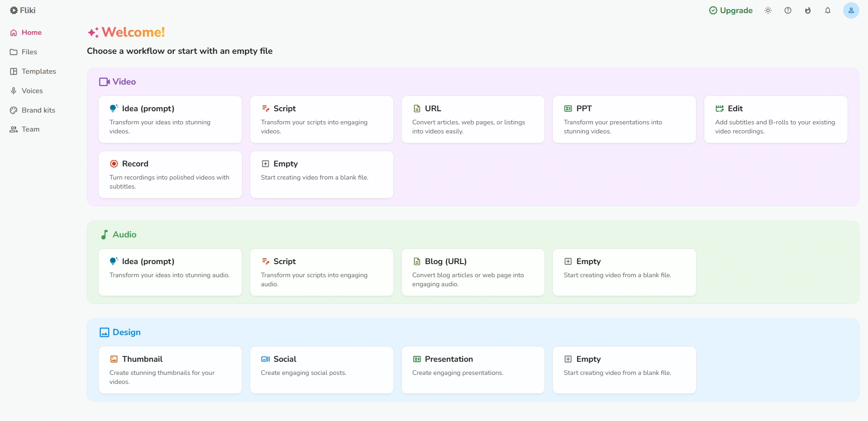
Task: Select Video Script workflow card
Action: pyautogui.click(x=322, y=119)
